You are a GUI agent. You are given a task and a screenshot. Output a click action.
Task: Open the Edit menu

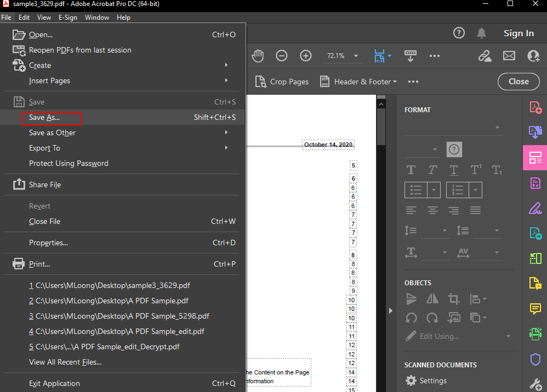(x=24, y=18)
